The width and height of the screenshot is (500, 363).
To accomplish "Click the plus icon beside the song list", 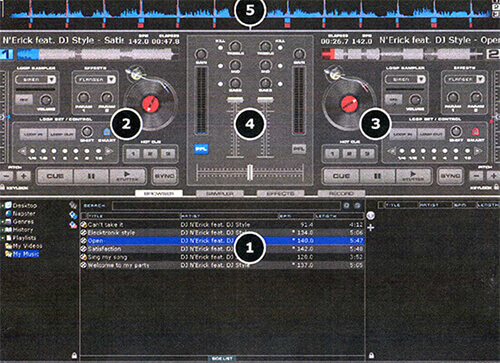I will tap(371, 228).
